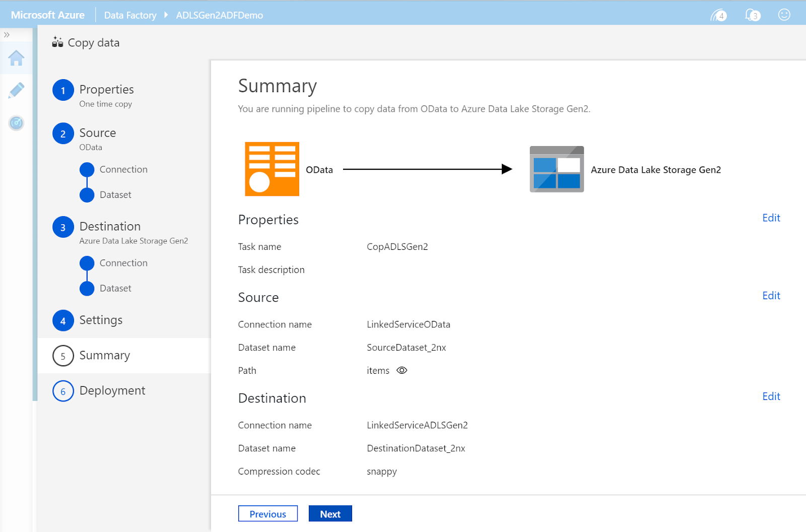Expand the collapsed left navigation with the chevron
The width and height of the screenshot is (806, 532).
(x=7, y=34)
